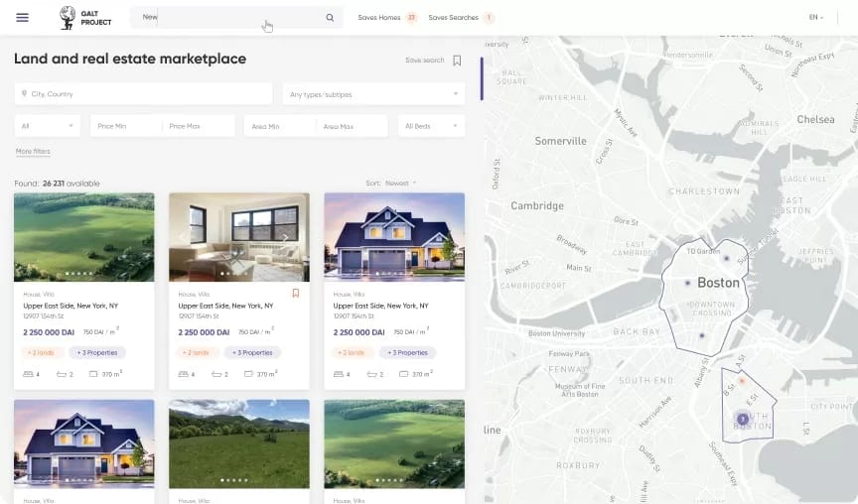Expand the Any types/subtypes dropdown

click(373, 94)
